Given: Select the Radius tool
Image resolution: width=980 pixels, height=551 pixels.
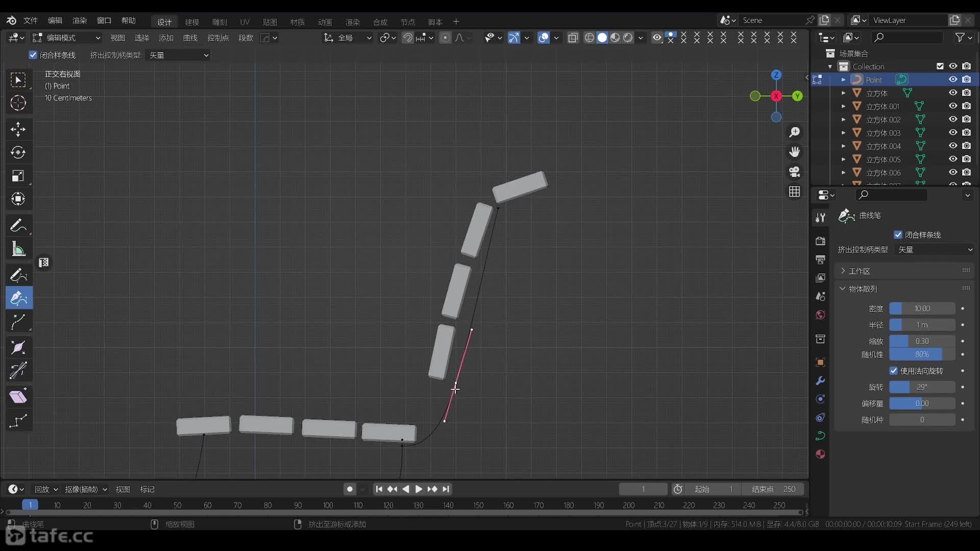Looking at the screenshot, I should (x=18, y=347).
